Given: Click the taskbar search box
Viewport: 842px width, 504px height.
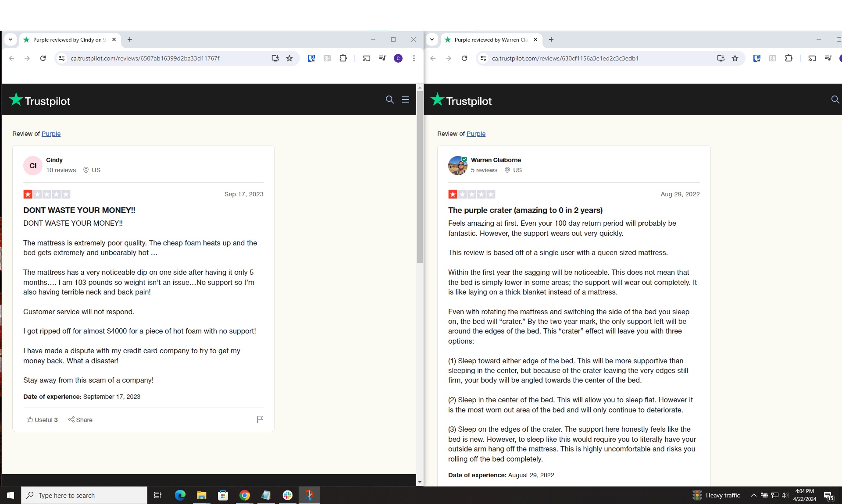Looking at the screenshot, I should (84, 495).
